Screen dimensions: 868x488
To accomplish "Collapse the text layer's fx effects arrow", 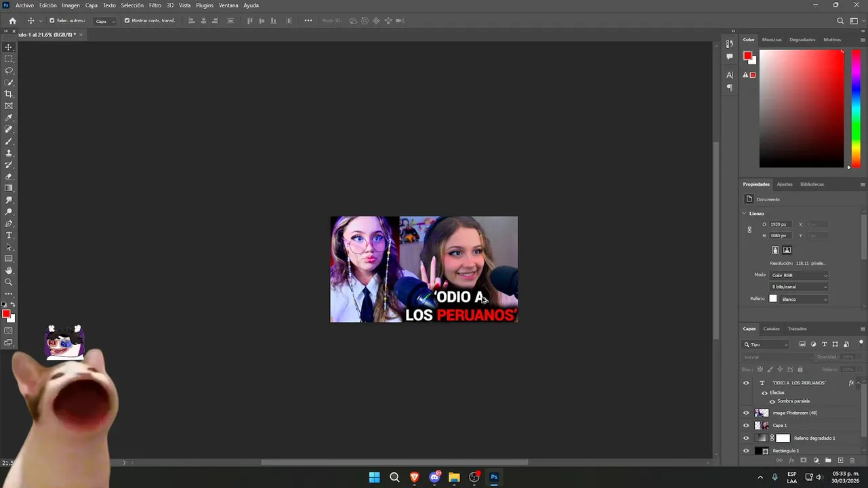I will tap(857, 383).
